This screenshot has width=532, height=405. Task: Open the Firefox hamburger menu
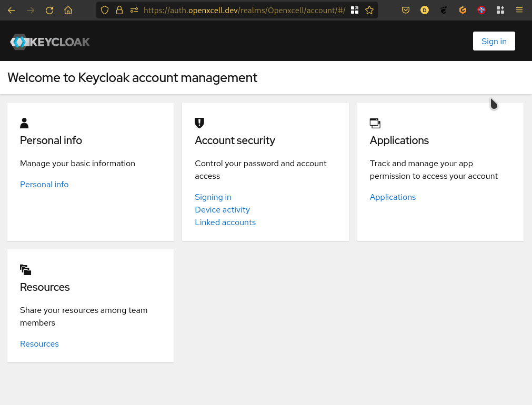[519, 10]
